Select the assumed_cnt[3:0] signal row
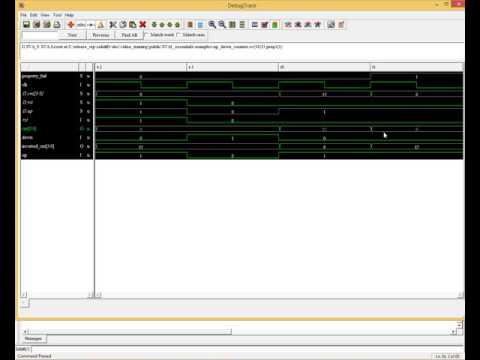480x360 pixels. point(57,146)
